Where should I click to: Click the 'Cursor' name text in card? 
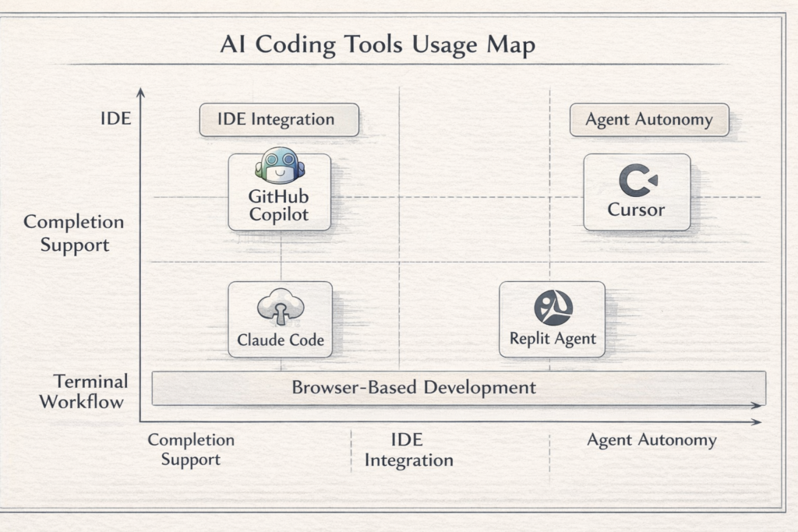click(636, 210)
